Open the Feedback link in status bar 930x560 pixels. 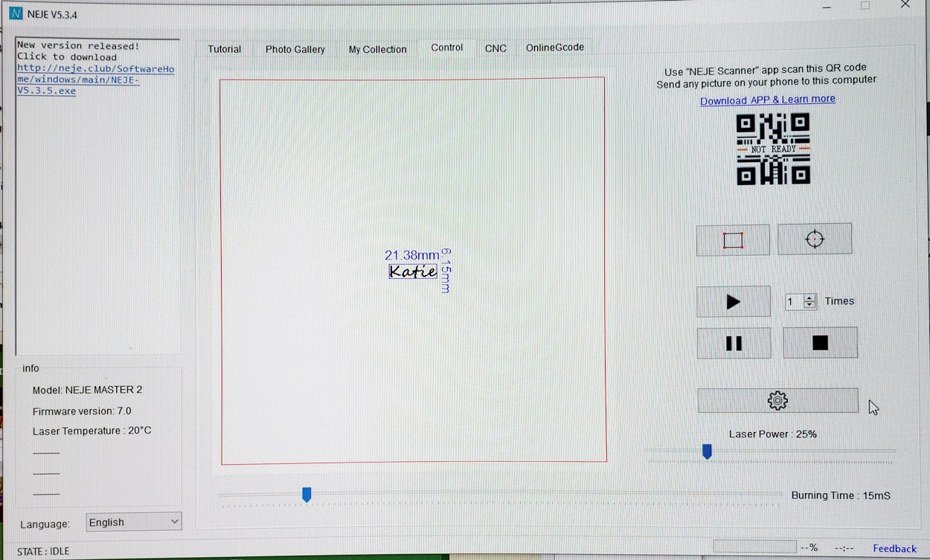click(894, 549)
